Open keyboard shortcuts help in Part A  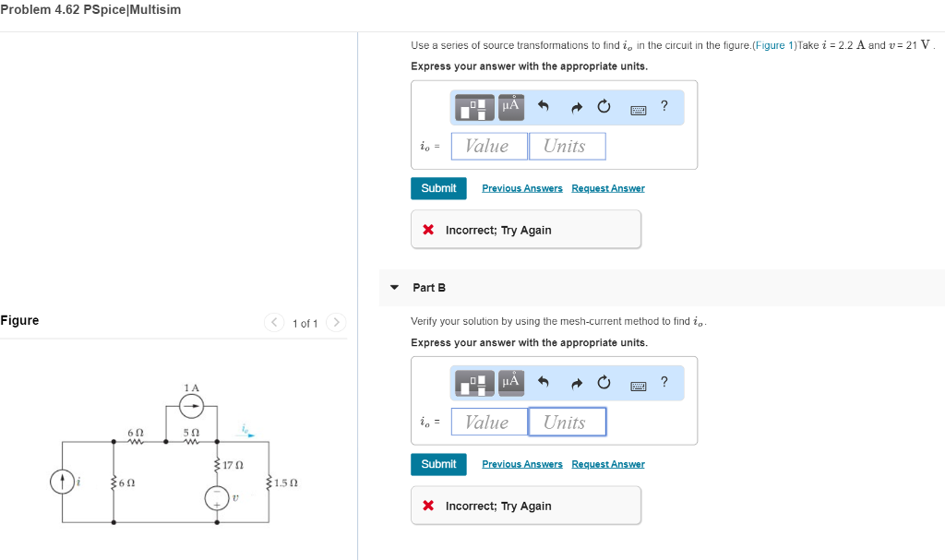pyautogui.click(x=637, y=110)
